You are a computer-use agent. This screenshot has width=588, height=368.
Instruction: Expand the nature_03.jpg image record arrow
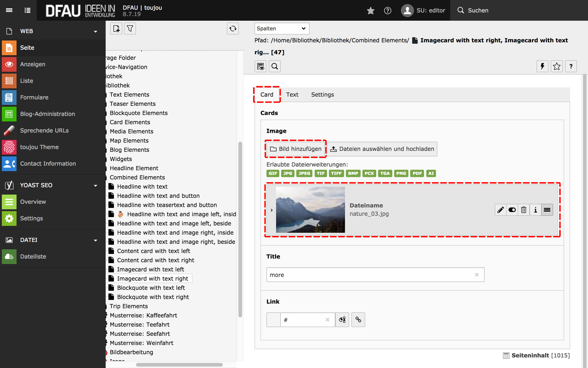click(x=272, y=210)
